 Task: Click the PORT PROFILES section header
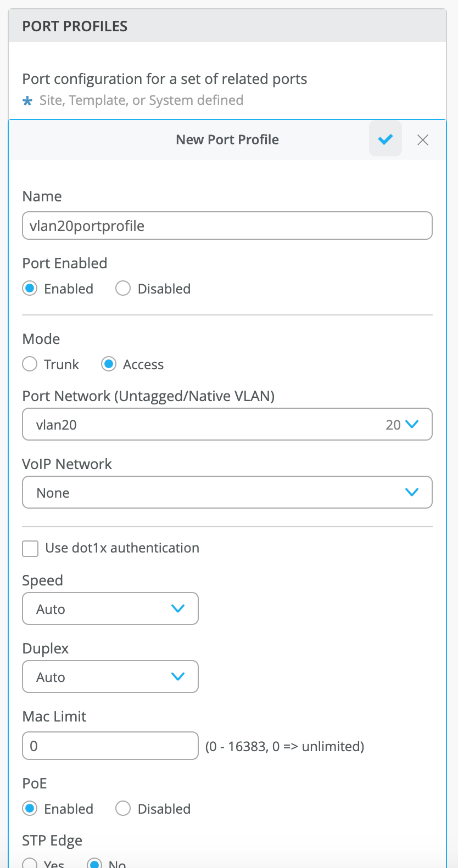click(x=75, y=26)
